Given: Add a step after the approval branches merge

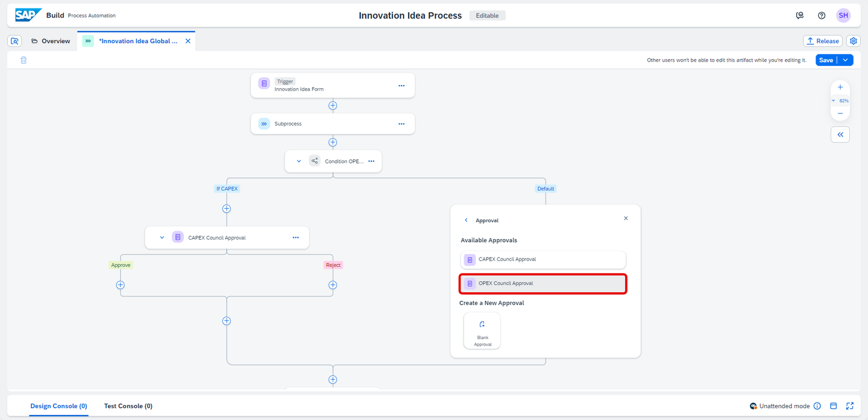Looking at the screenshot, I should pos(227,321).
